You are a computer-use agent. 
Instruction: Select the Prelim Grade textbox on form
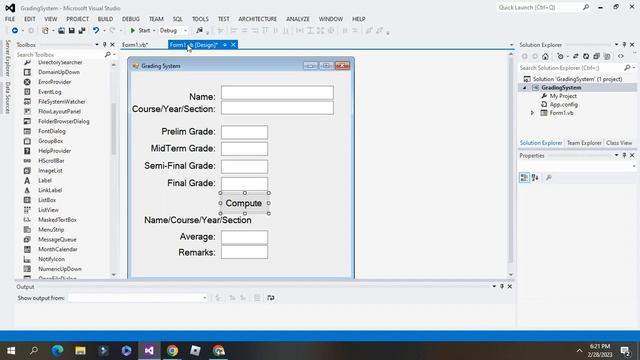coord(244,132)
